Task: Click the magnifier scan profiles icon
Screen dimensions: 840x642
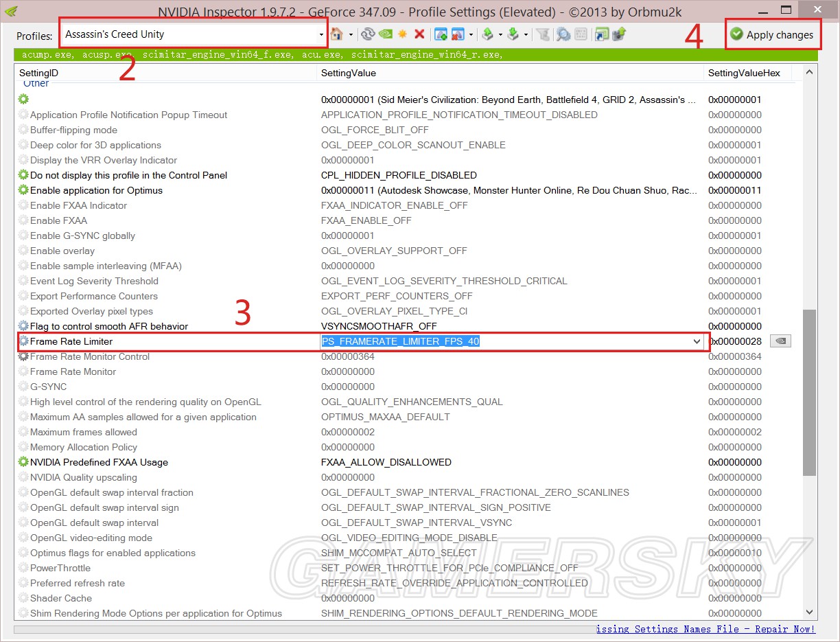Action: 563,34
